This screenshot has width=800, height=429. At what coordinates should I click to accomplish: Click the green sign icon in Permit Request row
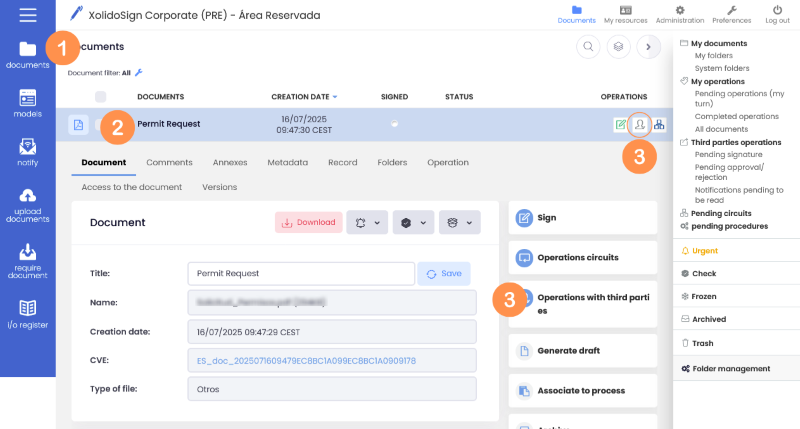621,124
